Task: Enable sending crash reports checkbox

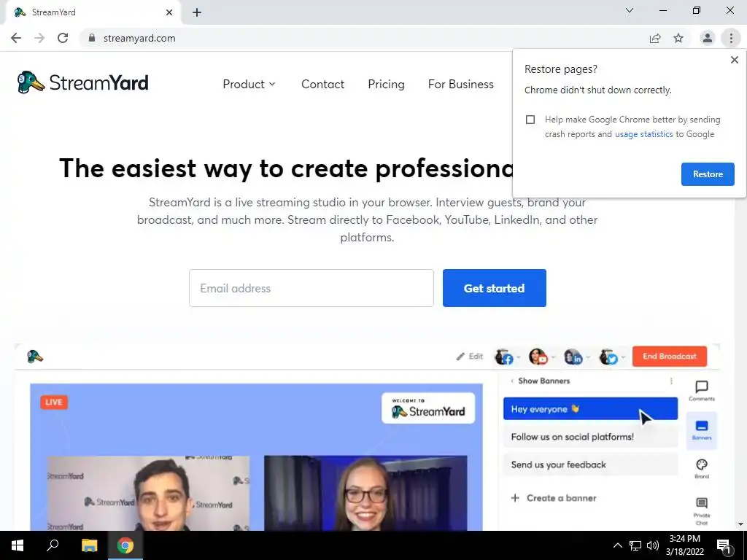Action: coord(530,120)
